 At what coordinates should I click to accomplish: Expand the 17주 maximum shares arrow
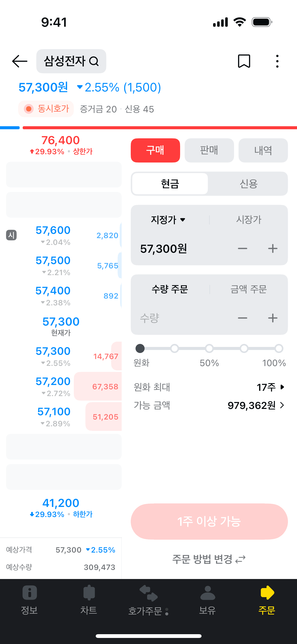click(282, 387)
